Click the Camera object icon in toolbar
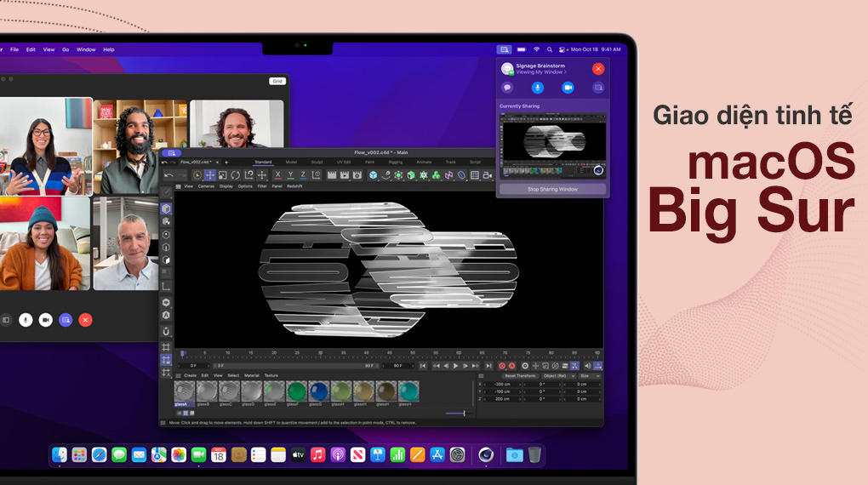Viewport: 868px width, 485px height. pos(487,175)
